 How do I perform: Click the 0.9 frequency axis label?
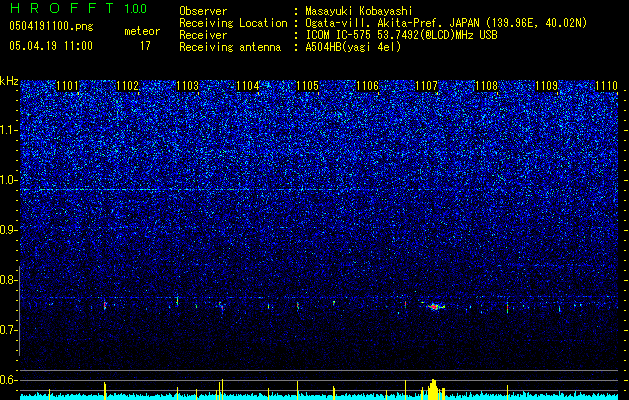pyautogui.click(x=9, y=230)
